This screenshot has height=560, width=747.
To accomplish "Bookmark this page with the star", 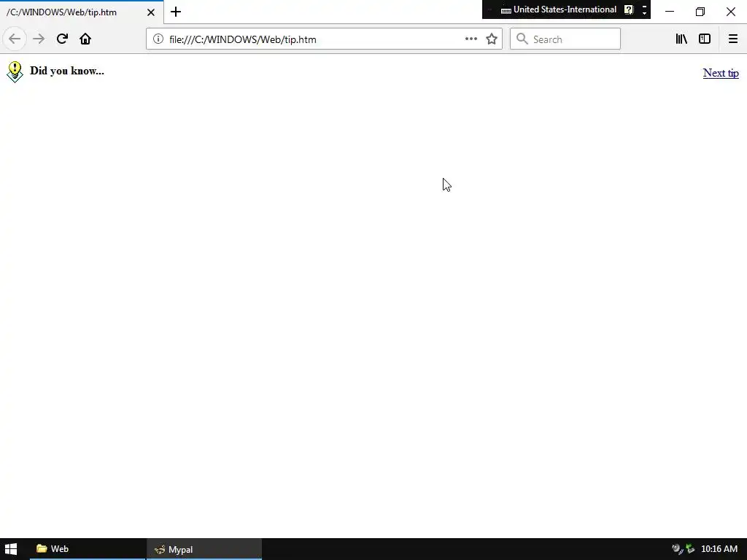I will tap(492, 39).
